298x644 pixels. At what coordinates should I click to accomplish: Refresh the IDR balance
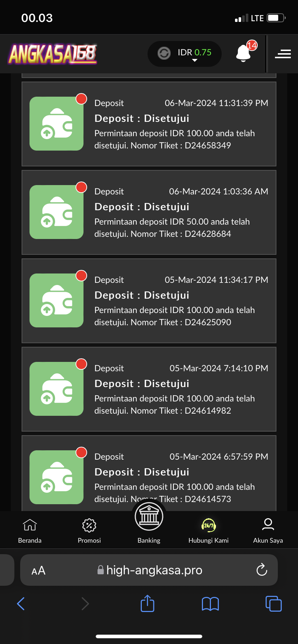pos(164,53)
